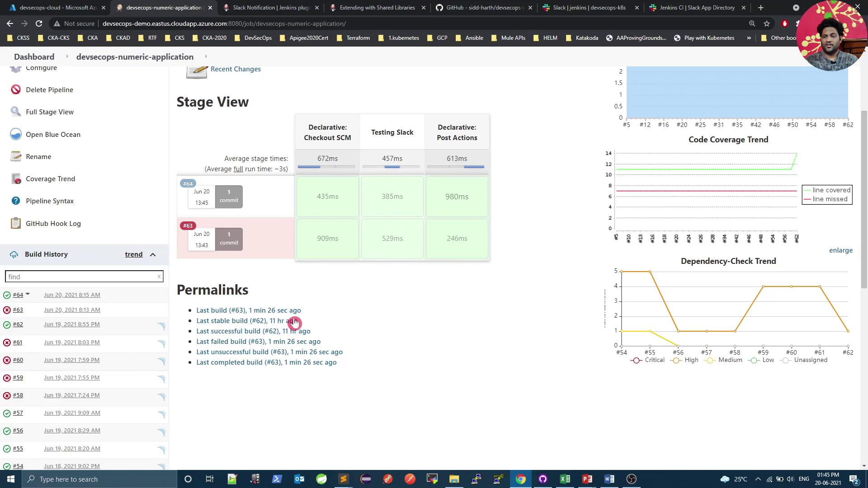The width and height of the screenshot is (868, 488).
Task: Click the Rename notepad icon
Action: click(16, 156)
